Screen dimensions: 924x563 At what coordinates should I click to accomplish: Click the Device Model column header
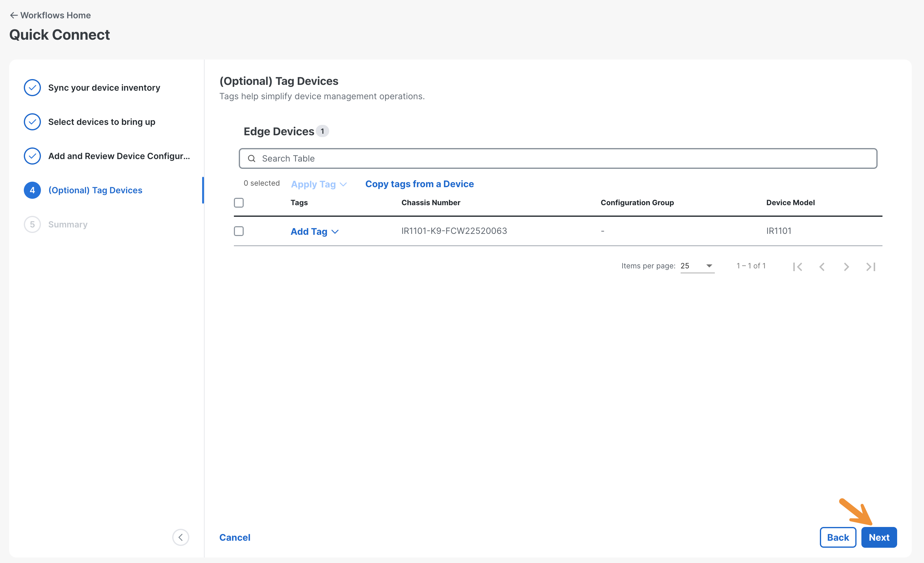(x=790, y=203)
